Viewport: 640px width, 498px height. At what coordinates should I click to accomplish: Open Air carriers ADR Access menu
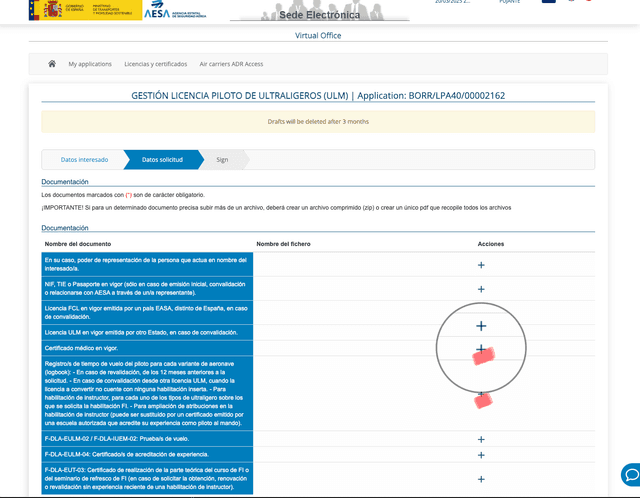coord(231,64)
